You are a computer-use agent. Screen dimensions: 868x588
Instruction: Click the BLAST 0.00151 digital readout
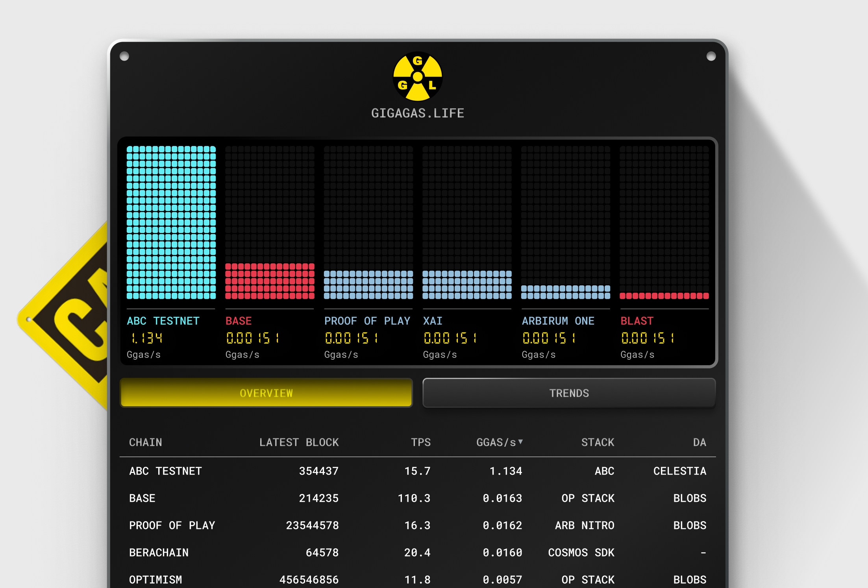(648, 338)
